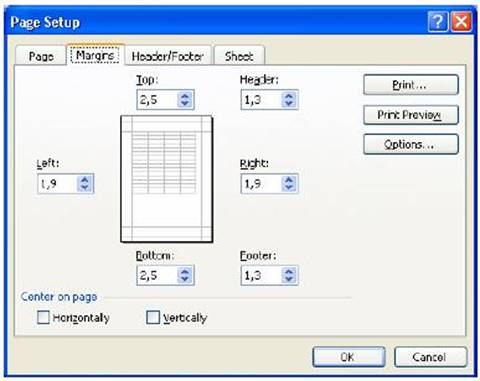Open Print Preview
Screen dimensions: 480x381
coord(411,115)
